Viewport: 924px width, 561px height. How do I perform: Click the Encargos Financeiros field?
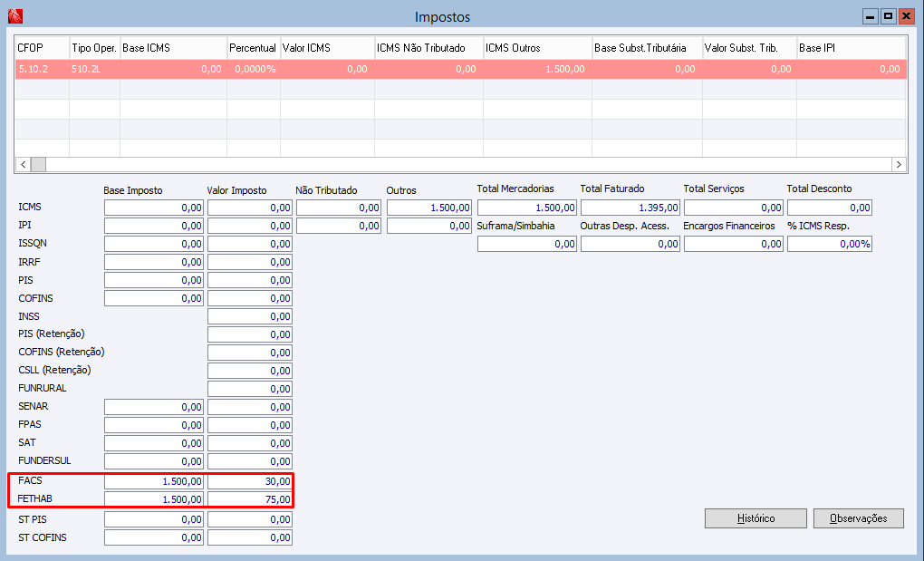coord(734,244)
